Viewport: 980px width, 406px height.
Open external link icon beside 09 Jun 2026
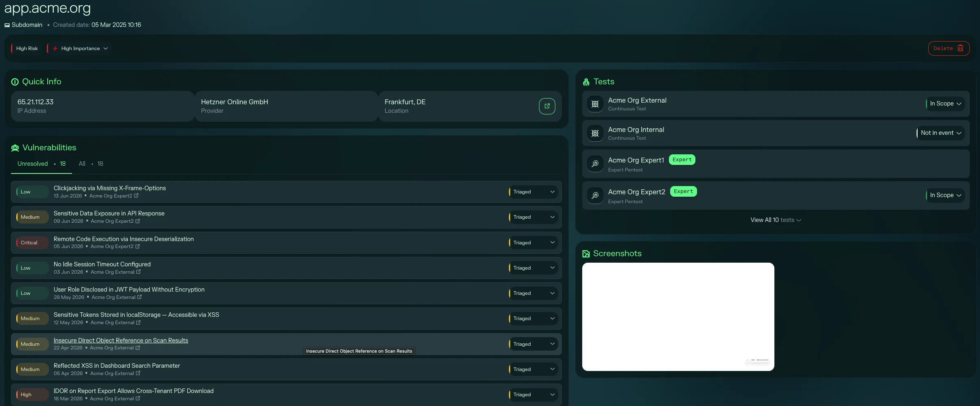click(x=138, y=221)
